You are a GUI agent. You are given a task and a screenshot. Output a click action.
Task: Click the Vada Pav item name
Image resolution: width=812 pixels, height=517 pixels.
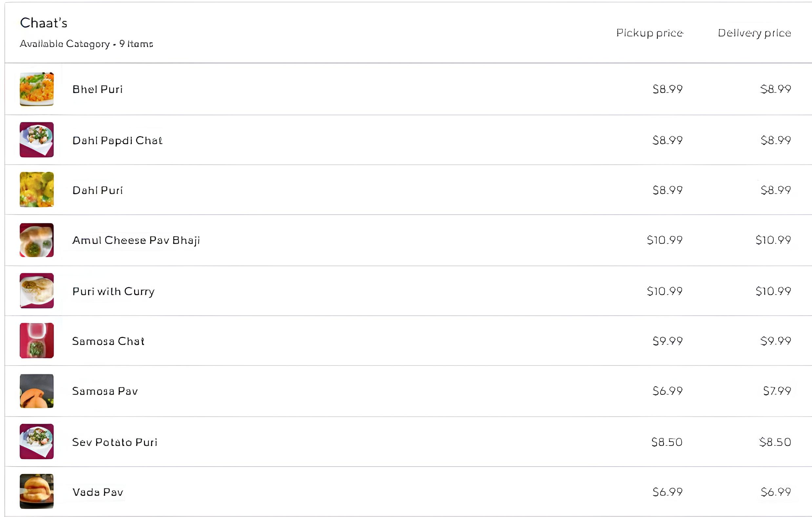click(x=98, y=492)
